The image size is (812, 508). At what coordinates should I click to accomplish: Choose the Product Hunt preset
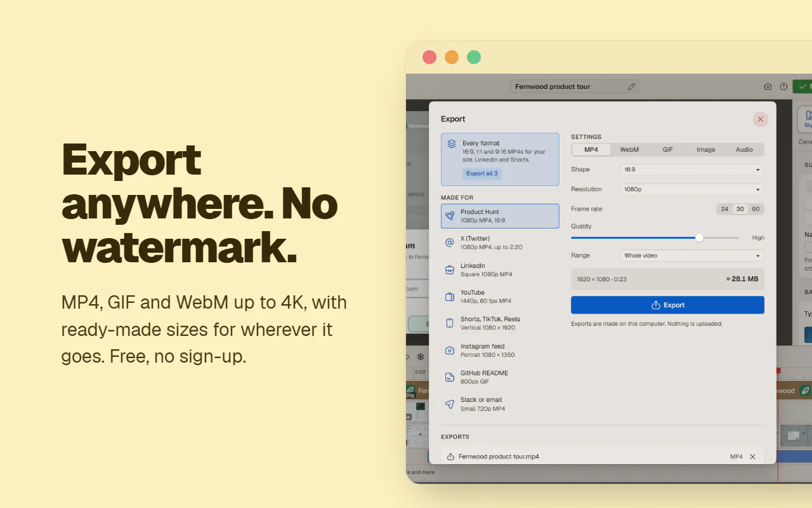tap(500, 216)
